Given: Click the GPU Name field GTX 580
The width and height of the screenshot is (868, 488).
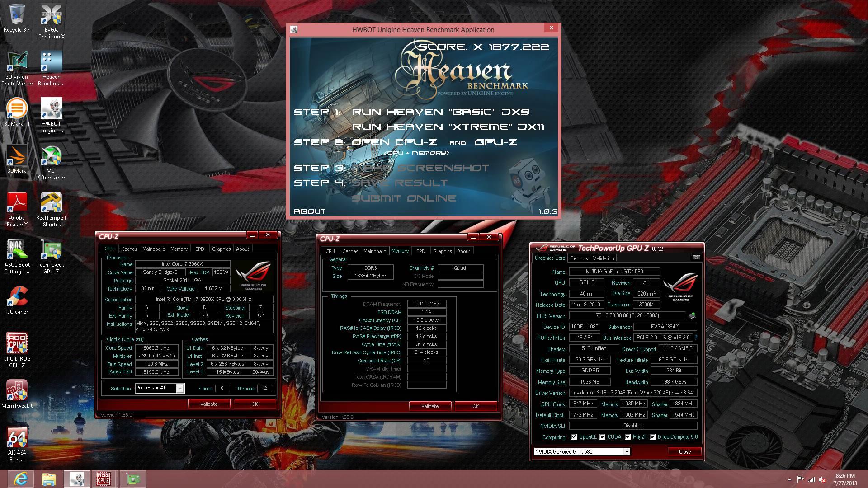Looking at the screenshot, I should point(614,272).
